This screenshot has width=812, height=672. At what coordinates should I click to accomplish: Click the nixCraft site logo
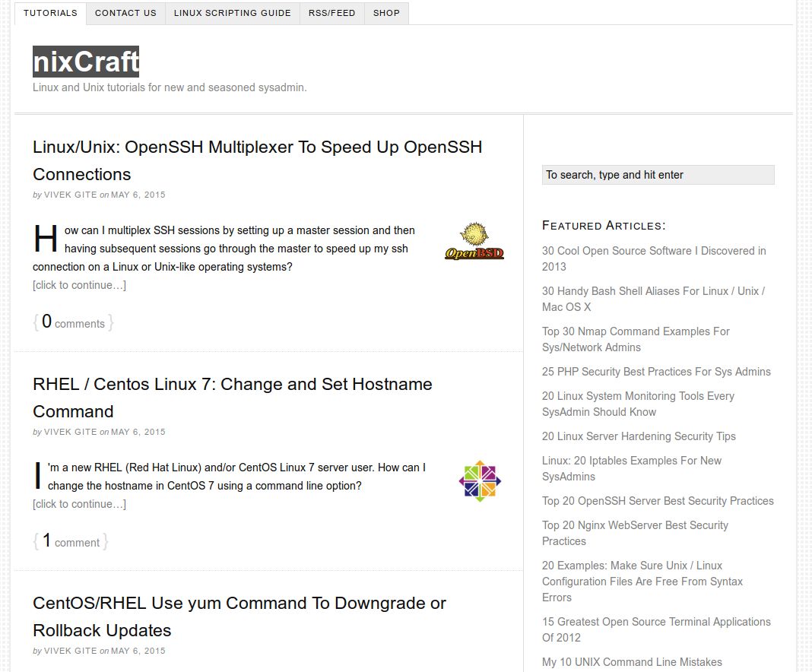pyautogui.click(x=86, y=62)
